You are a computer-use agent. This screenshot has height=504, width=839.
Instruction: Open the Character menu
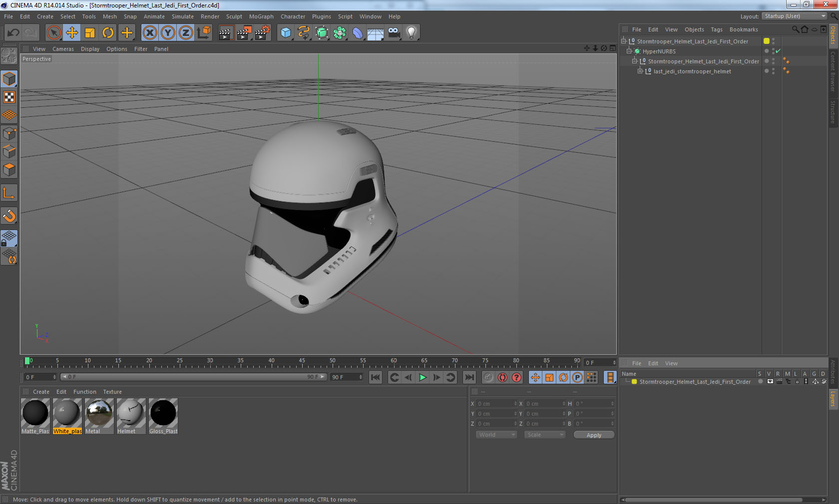[x=293, y=16]
